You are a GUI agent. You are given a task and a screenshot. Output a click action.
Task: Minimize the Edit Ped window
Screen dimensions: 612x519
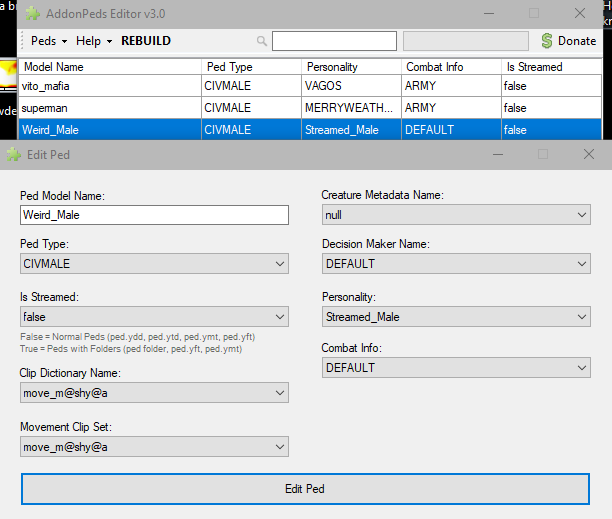click(498, 155)
